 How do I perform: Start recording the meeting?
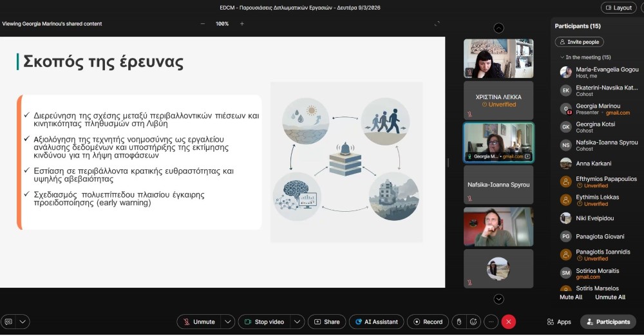point(426,322)
